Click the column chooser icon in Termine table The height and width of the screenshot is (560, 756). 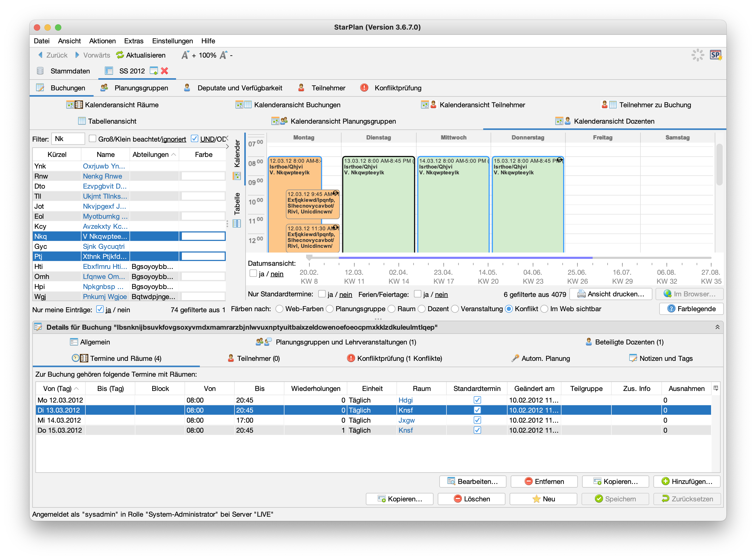click(x=716, y=389)
